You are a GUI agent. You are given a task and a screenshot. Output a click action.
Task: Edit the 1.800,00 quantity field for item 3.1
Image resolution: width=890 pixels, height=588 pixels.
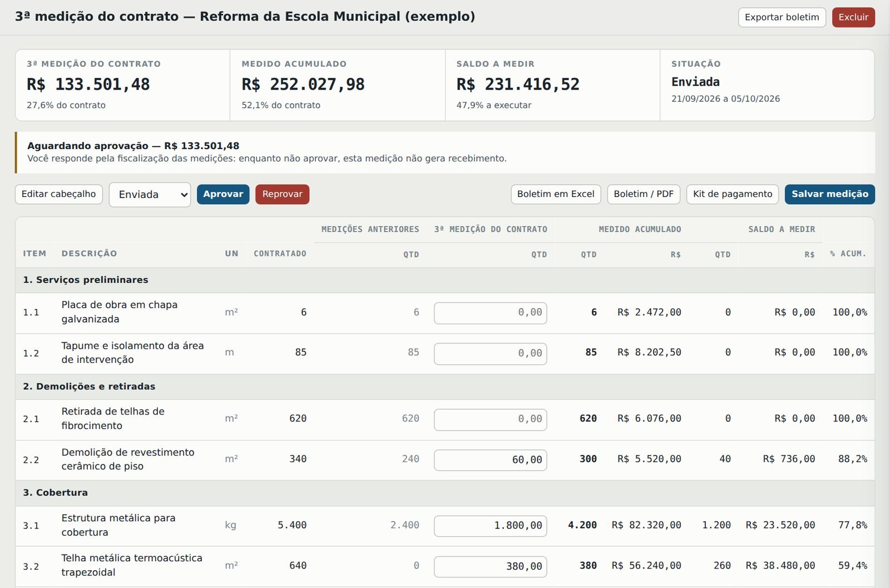point(490,526)
